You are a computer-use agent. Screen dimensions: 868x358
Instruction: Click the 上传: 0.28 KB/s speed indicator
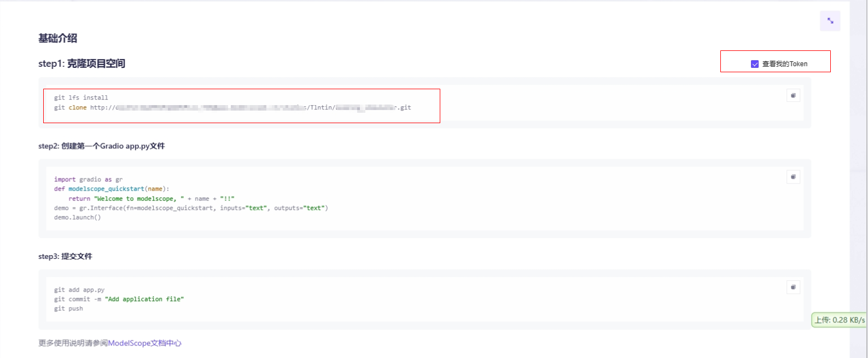tap(839, 320)
